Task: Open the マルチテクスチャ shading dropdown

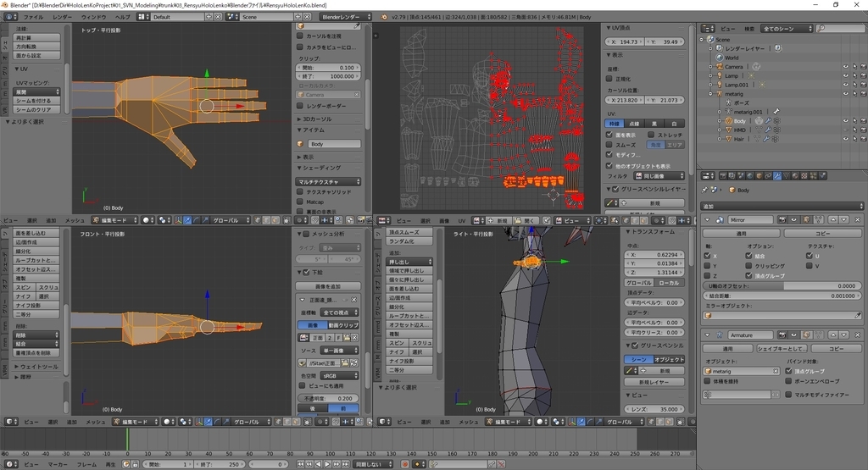Action: [x=328, y=181]
